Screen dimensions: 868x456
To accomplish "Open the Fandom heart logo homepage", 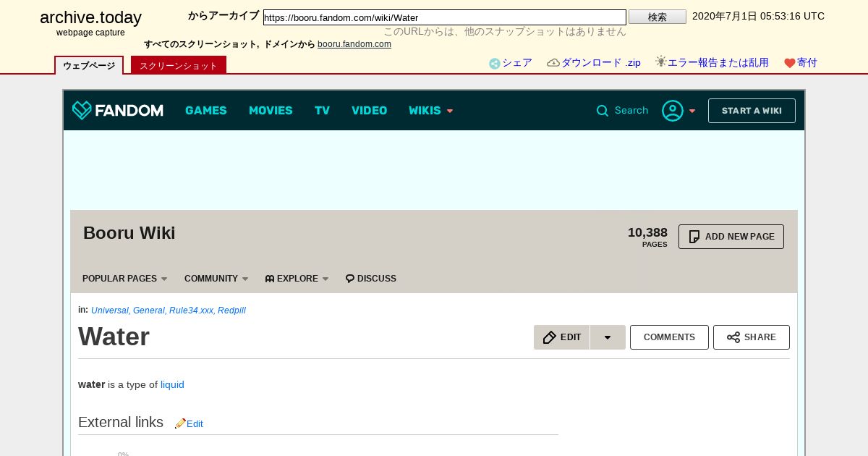I will coord(117,110).
